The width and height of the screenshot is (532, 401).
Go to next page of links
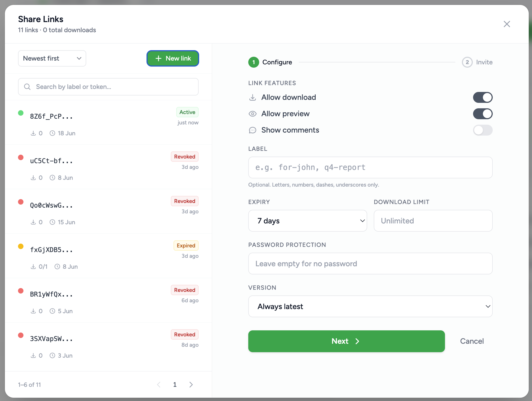[x=191, y=385]
